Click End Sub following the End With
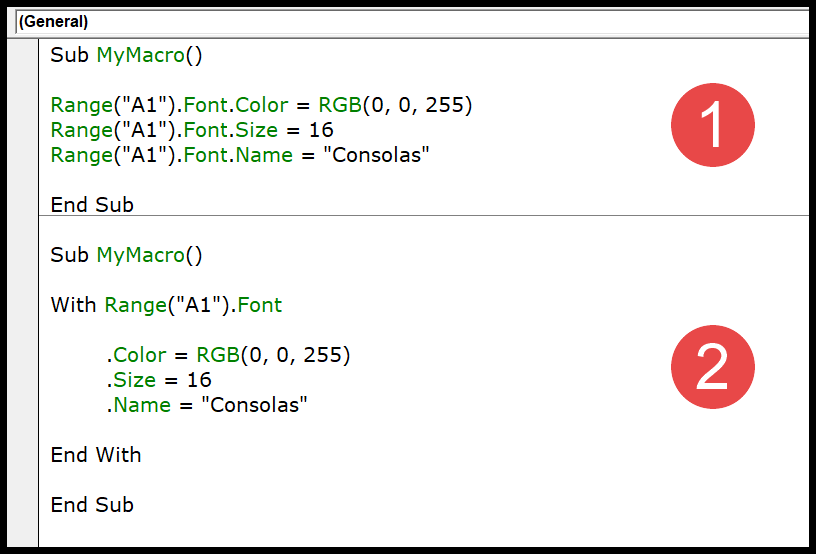 pos(92,505)
